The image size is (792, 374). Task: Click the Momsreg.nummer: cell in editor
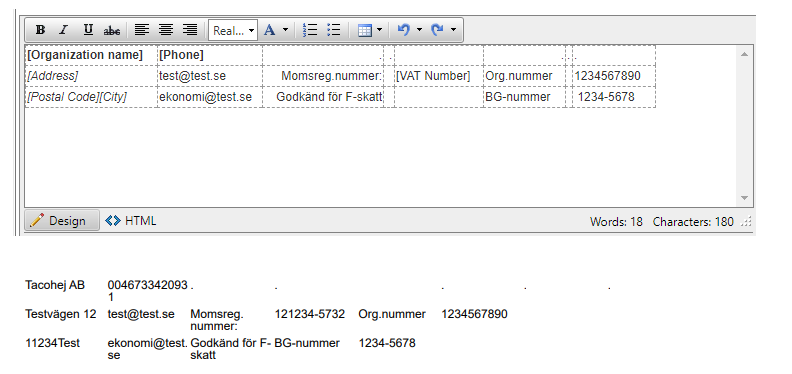coord(323,76)
